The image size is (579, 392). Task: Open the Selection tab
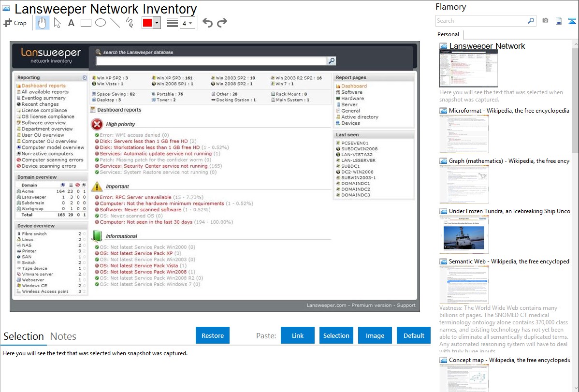pyautogui.click(x=24, y=336)
